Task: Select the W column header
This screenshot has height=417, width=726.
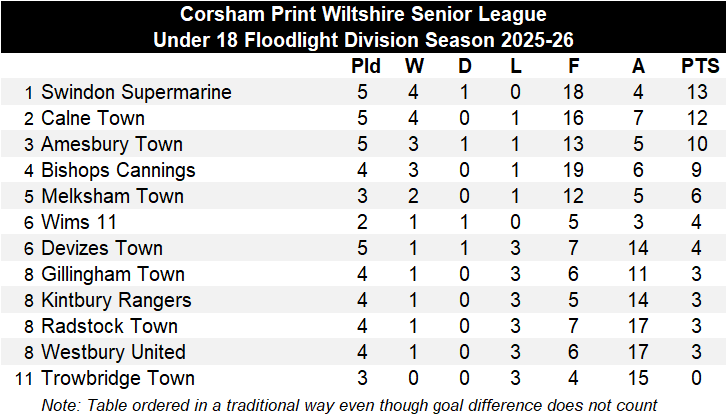Action: pos(414,67)
